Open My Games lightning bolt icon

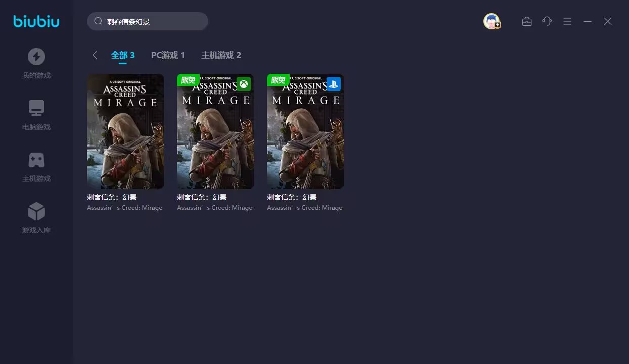point(36,57)
